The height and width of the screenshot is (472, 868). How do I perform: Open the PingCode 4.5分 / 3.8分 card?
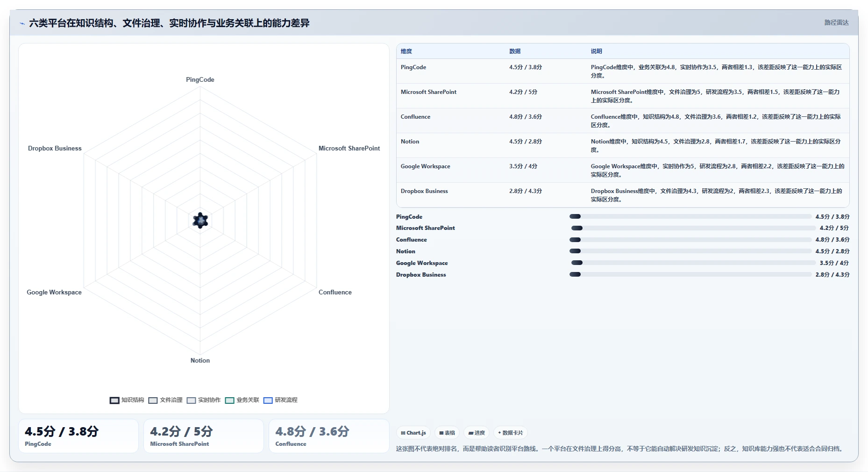(x=78, y=436)
